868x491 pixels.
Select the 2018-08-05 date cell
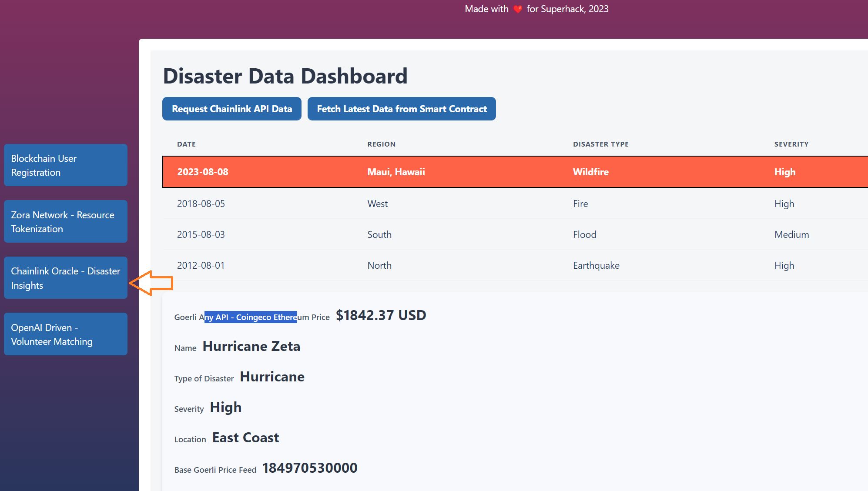(x=201, y=204)
